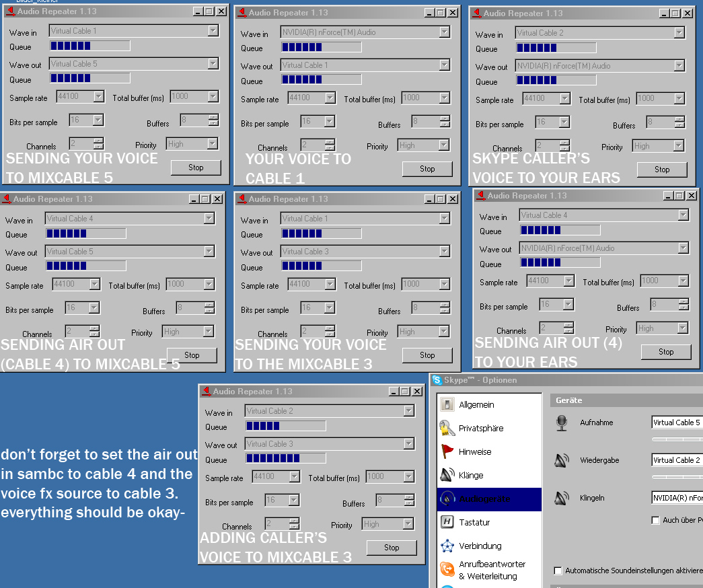Open Aufnahme device dropdown showing Virtual Cable 5

point(677,422)
